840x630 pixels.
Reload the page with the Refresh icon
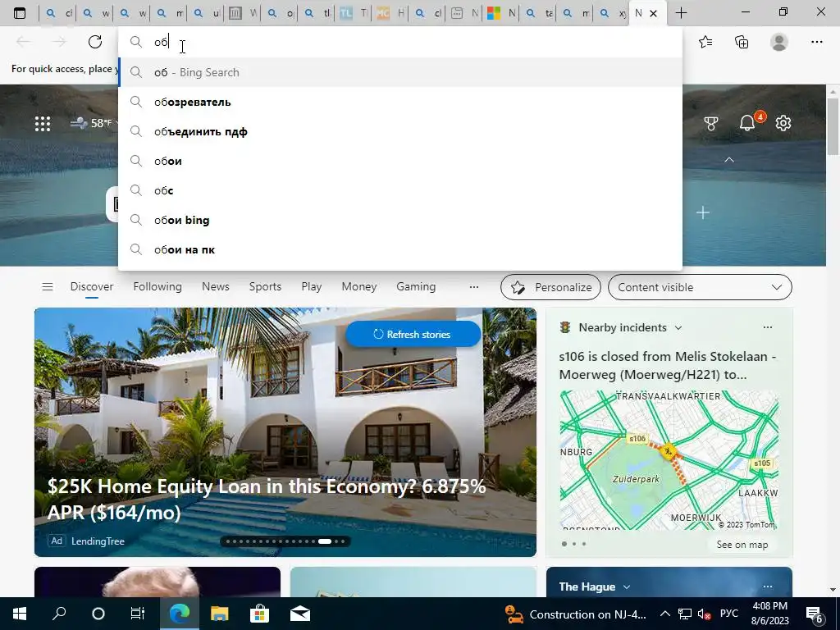95,42
